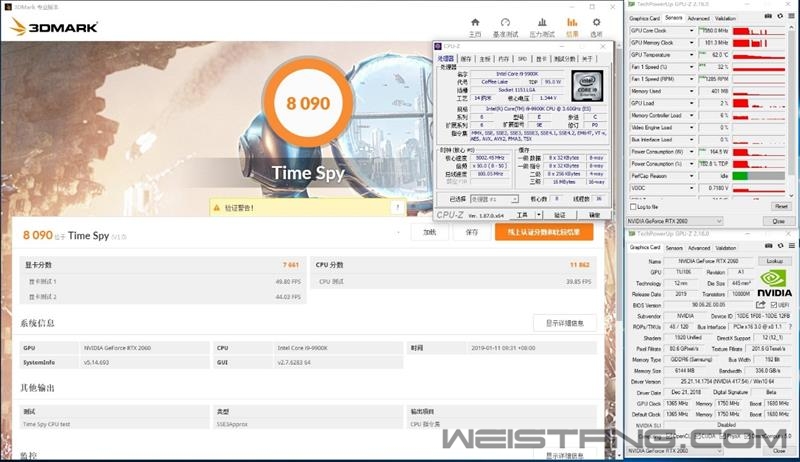Click the Save (保存) button in 3DMark
800x462 pixels.
click(471, 232)
